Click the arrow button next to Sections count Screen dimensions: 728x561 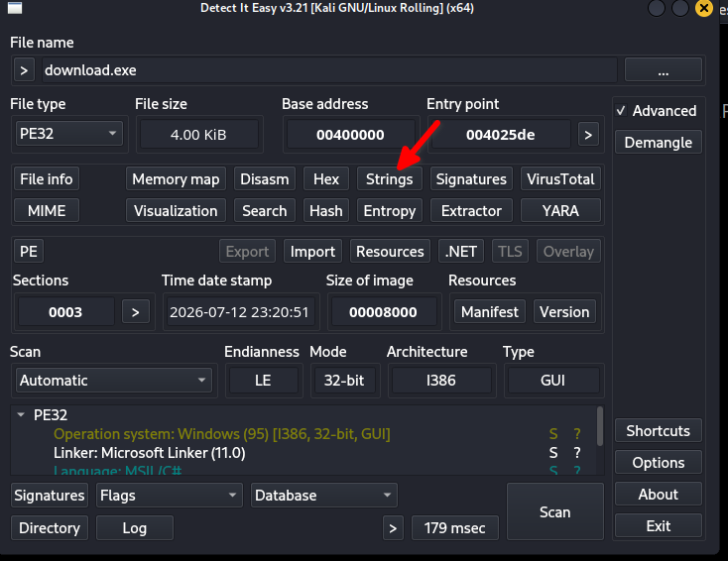coord(135,312)
